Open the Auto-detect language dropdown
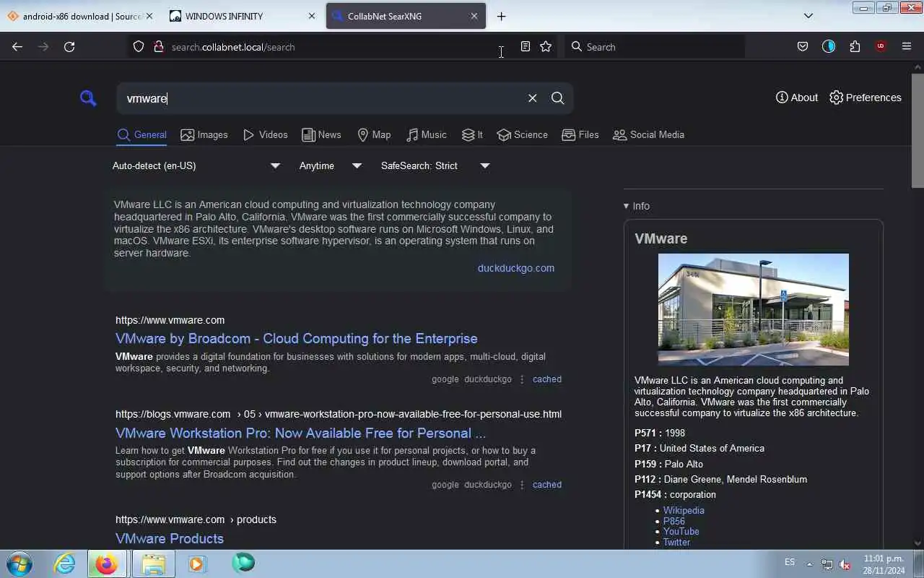 pyautogui.click(x=196, y=165)
